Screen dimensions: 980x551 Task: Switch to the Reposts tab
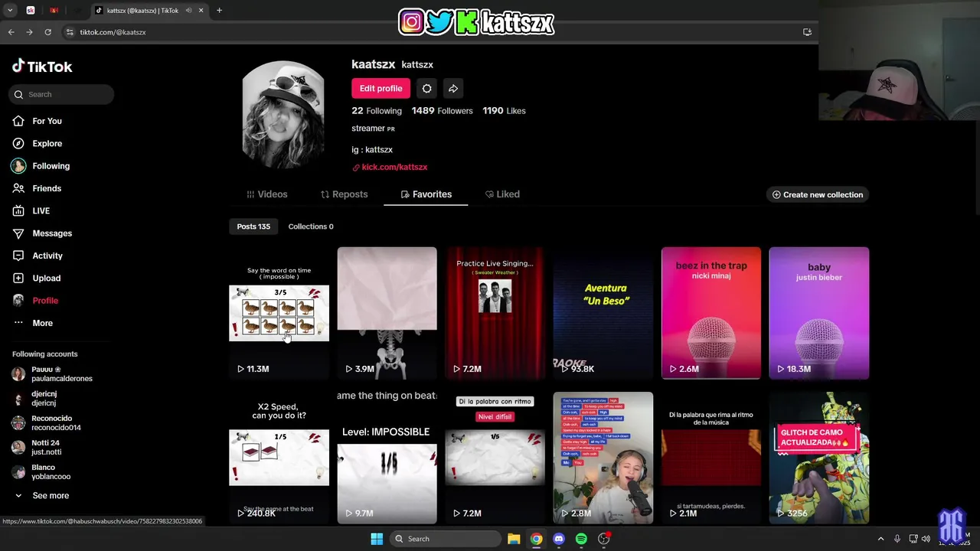coord(344,194)
